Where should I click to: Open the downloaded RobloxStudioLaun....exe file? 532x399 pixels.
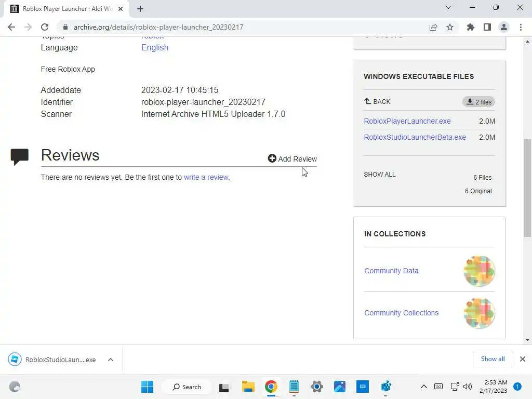(x=52, y=360)
